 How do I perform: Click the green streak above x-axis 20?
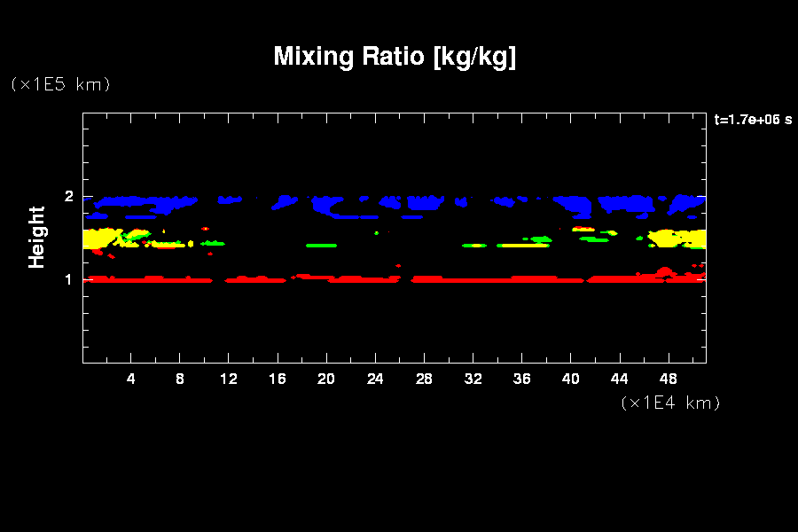[x=321, y=245]
